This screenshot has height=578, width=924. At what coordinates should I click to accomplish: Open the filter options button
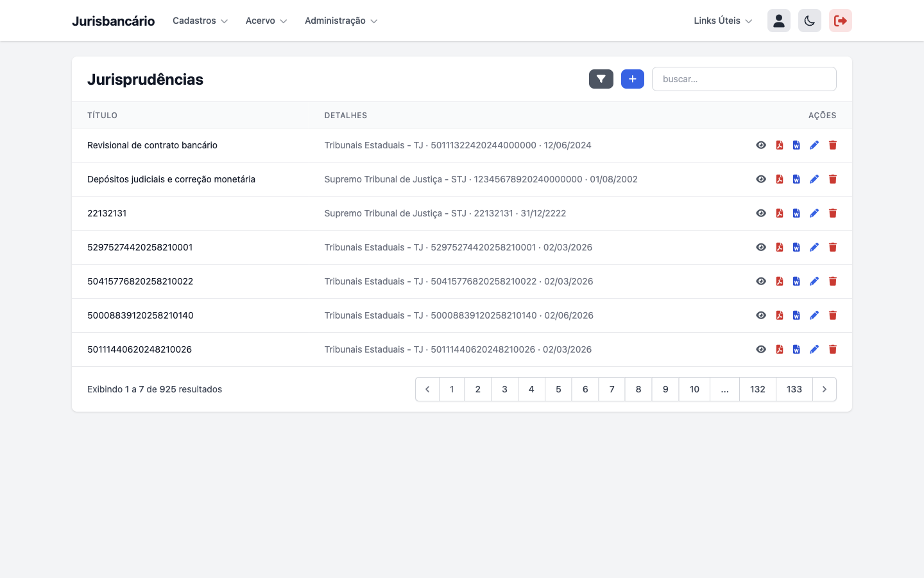(601, 79)
